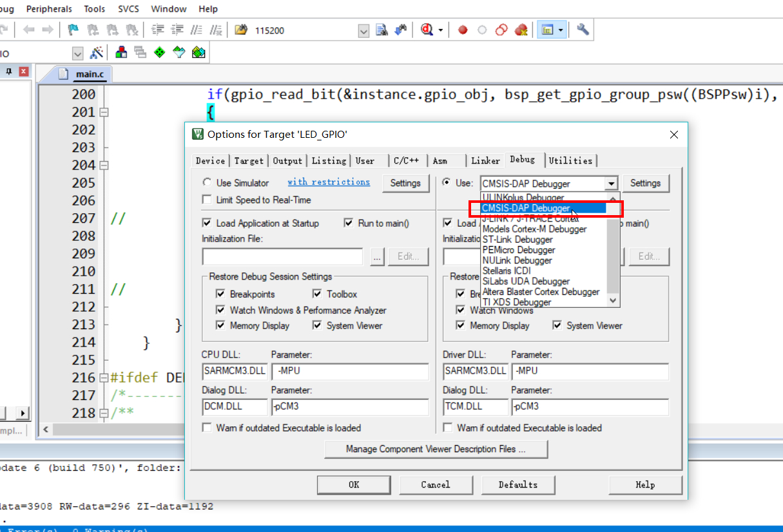This screenshot has height=532, width=783.
Task: Choose ST-Link Debugger from the list
Action: pos(544,240)
